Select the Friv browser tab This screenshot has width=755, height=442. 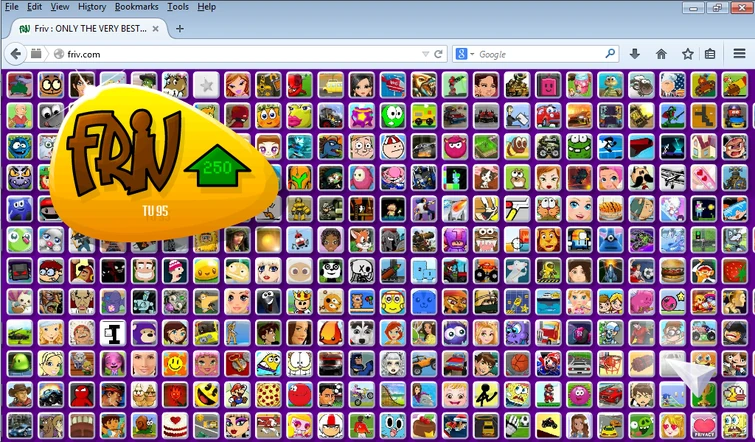click(x=89, y=29)
